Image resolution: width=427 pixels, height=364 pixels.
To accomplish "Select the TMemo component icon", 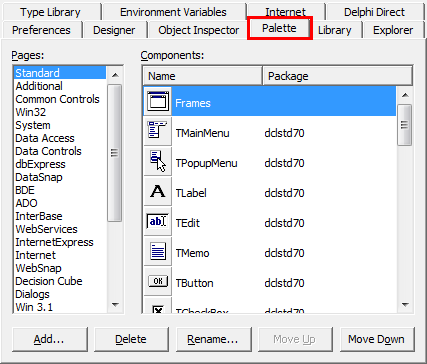I will [x=158, y=251].
